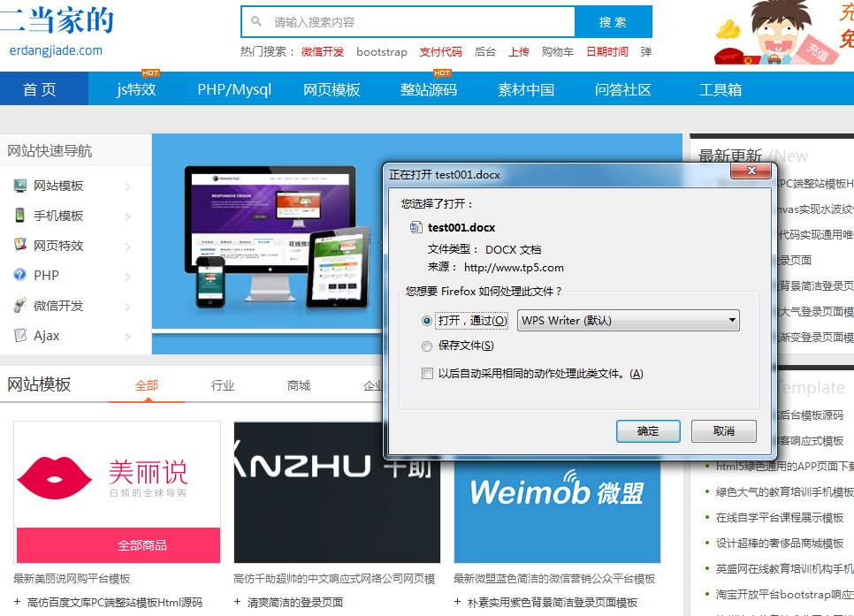Click the Ajax pencil icon

point(20,335)
